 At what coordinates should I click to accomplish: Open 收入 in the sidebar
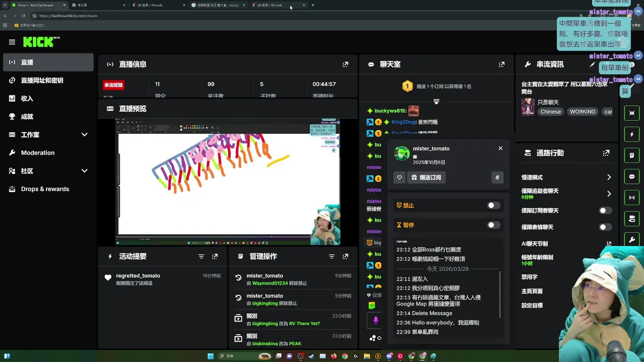[48, 99]
